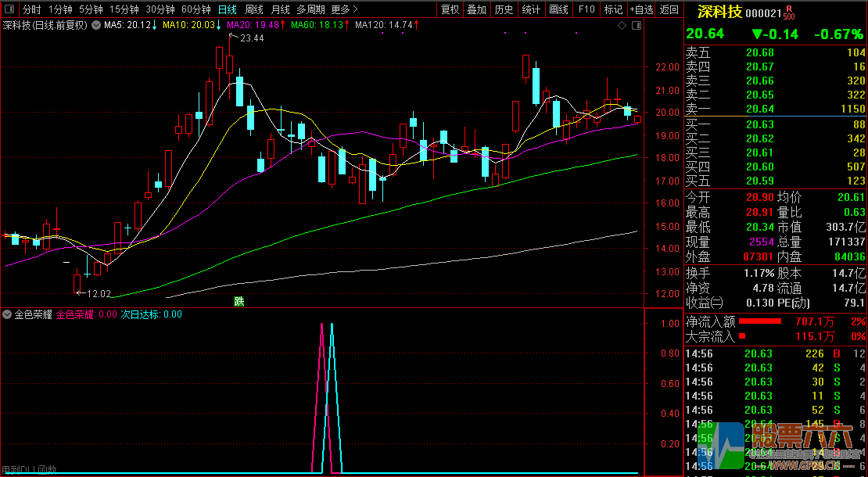
Task: Click the 返回 back button
Action: pos(669,9)
